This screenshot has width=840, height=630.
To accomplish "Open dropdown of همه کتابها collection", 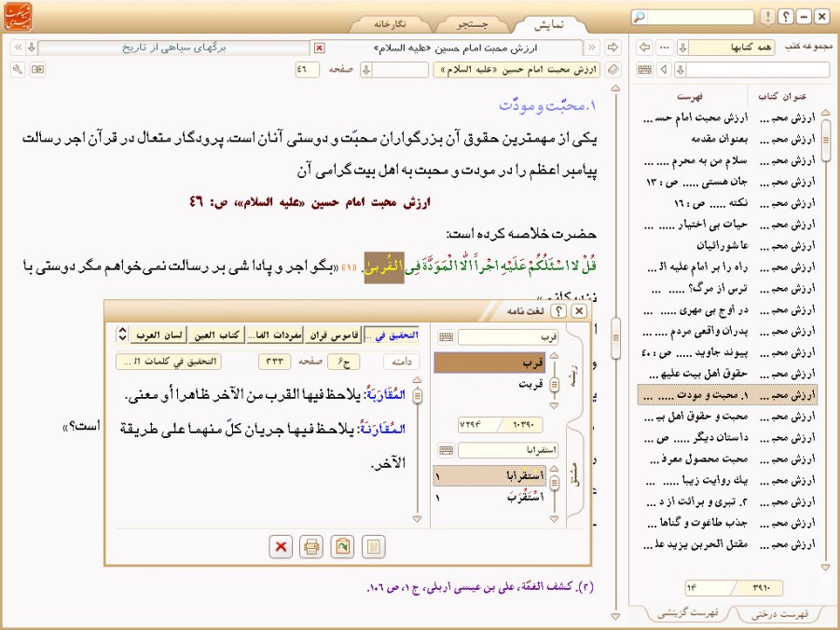I will click(x=683, y=48).
